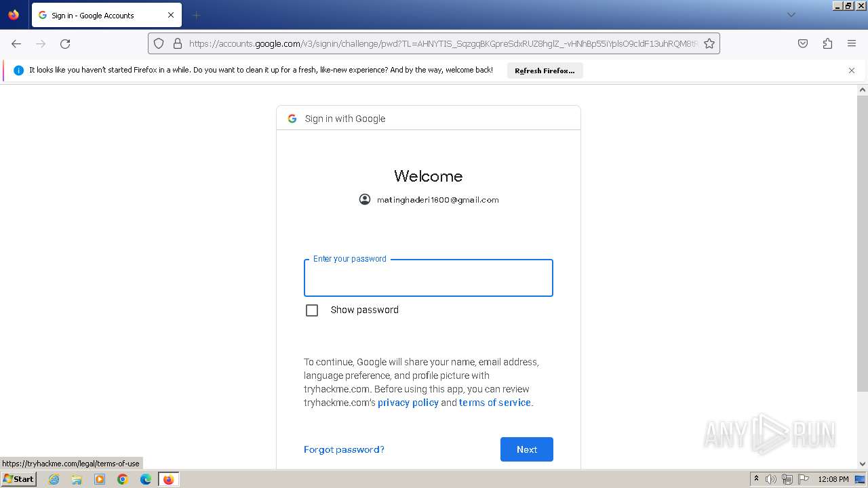Go back to the previous page
Viewport: 868px width, 488px height.
click(x=16, y=43)
